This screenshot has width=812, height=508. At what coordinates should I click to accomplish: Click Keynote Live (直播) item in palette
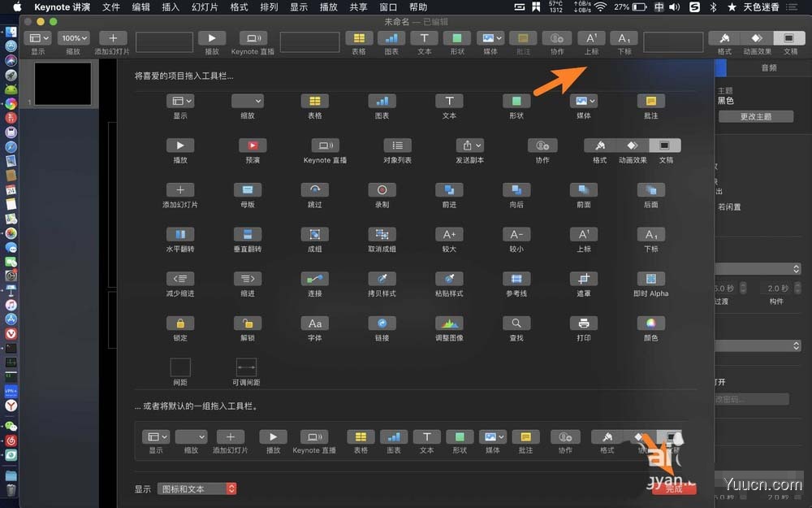(326, 145)
